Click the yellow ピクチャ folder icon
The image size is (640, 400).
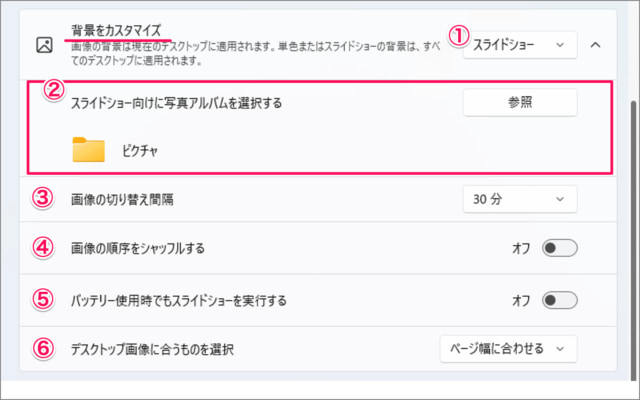pyautogui.click(x=89, y=149)
